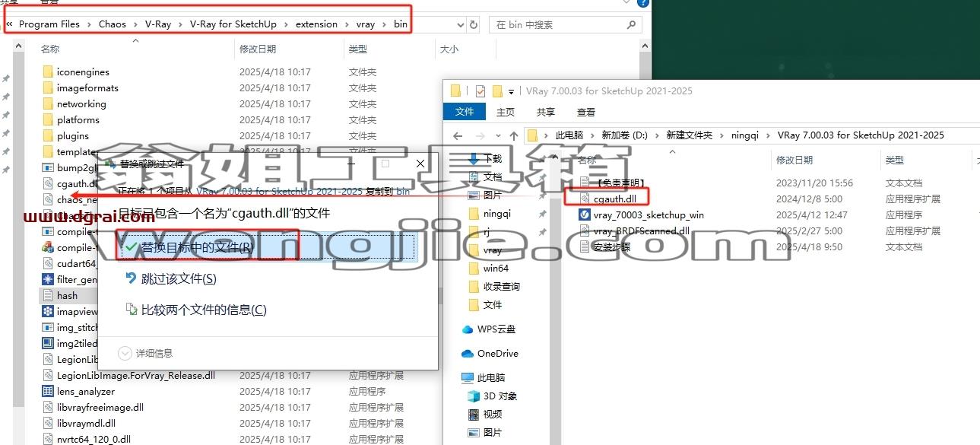Select the lens_analyzer application icon
The image size is (980, 445).
pos(48,391)
